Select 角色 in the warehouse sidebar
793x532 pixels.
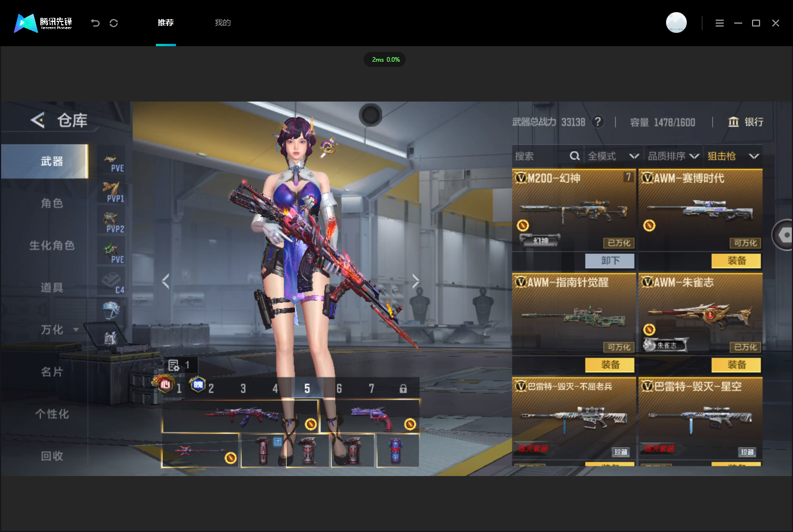(x=52, y=203)
